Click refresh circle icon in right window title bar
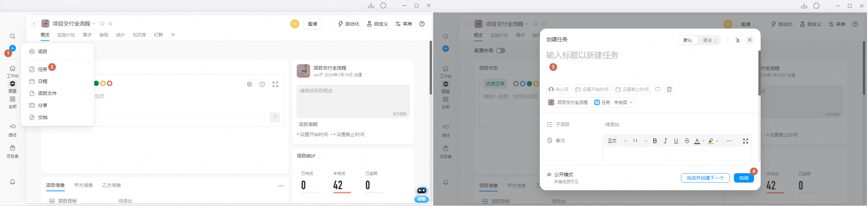The height and width of the screenshot is (206, 868). coord(816,6)
